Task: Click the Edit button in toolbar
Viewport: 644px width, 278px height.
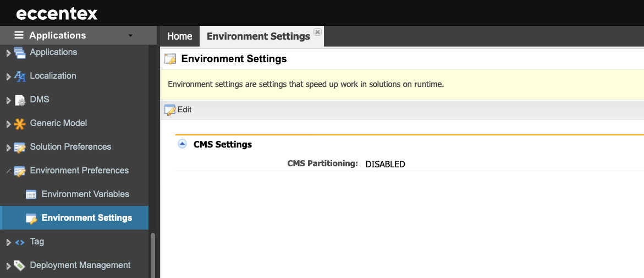Action: click(x=178, y=110)
